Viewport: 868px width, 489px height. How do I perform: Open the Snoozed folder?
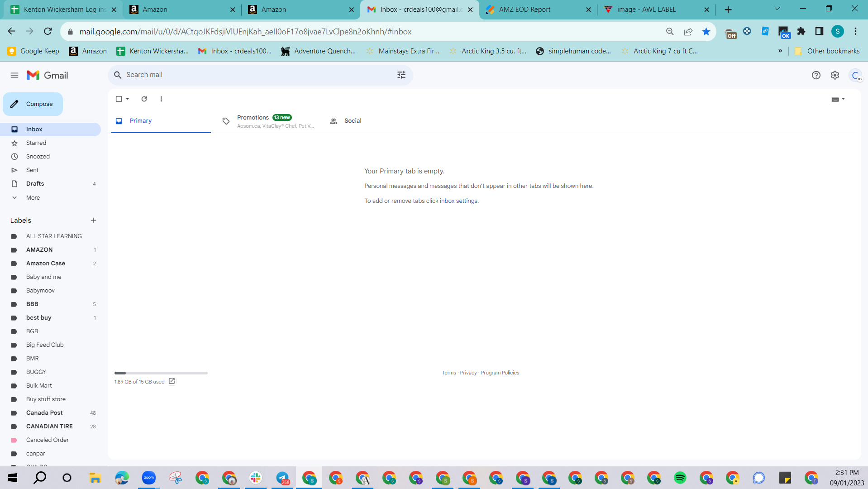50,157
